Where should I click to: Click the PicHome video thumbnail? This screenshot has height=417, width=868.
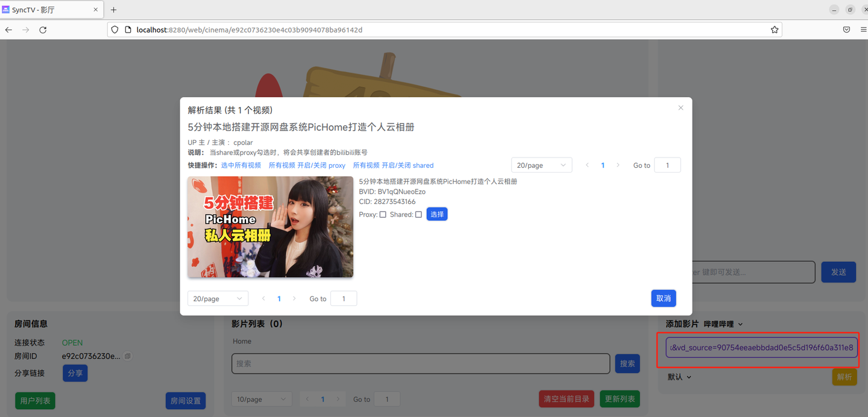tap(270, 228)
